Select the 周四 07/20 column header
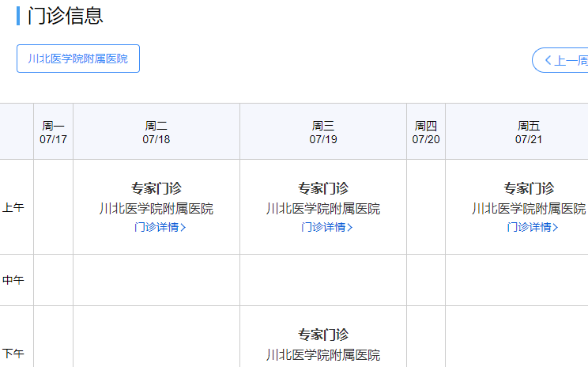The image size is (588, 367). 426,132
